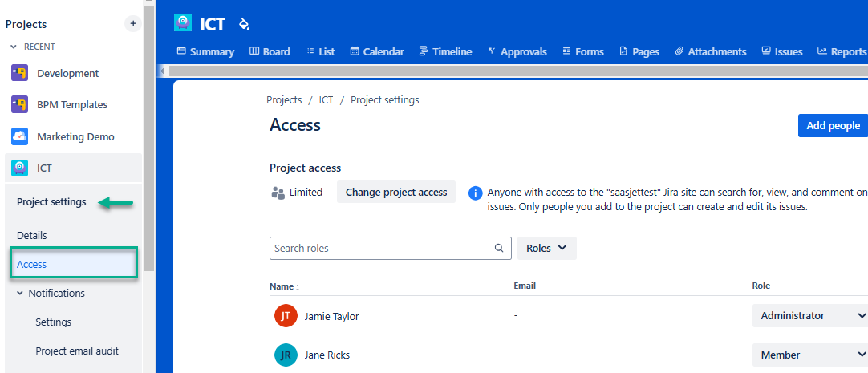Click the Project settings breadcrumb link

click(385, 100)
